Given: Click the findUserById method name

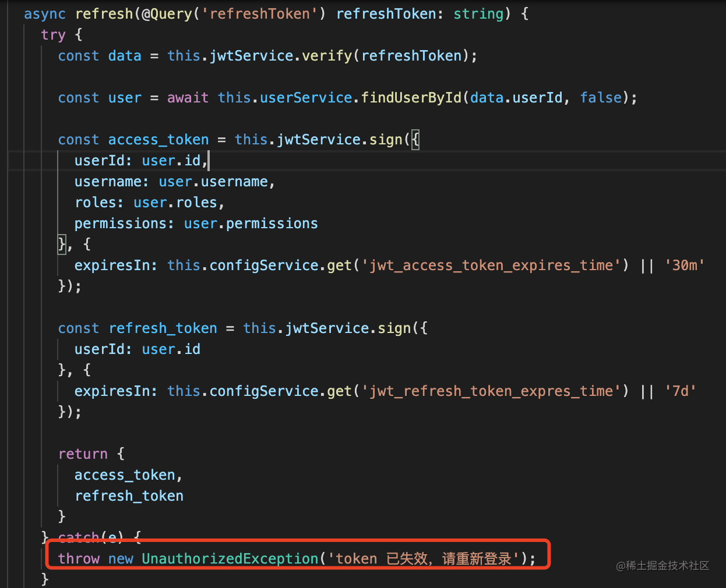Looking at the screenshot, I should 411,98.
